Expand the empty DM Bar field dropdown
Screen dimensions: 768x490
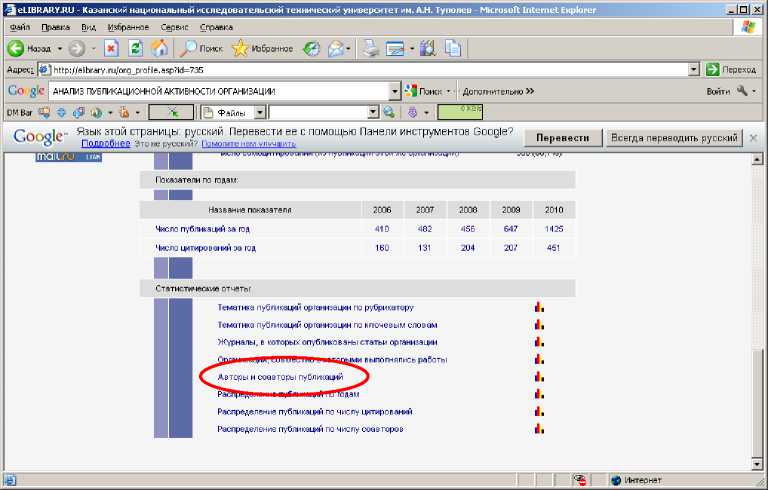373,113
